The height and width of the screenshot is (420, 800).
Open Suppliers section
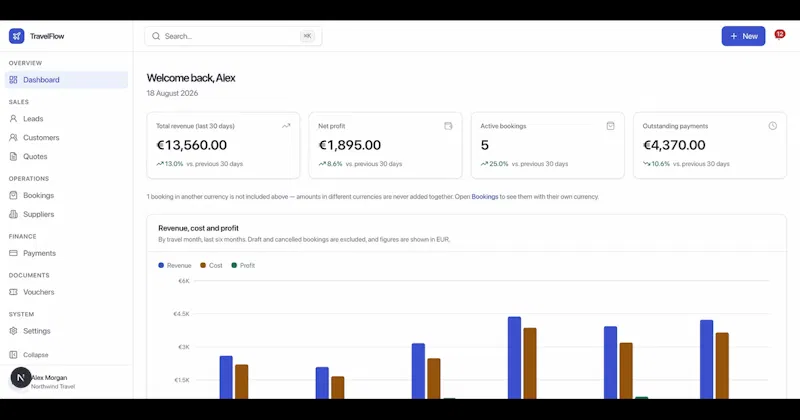click(66, 214)
